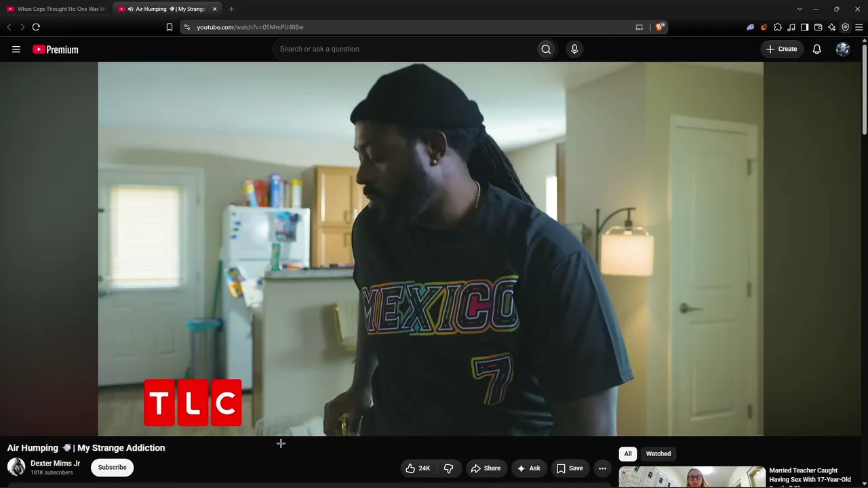
Task: Open the purple ghost extension
Action: [x=751, y=27]
